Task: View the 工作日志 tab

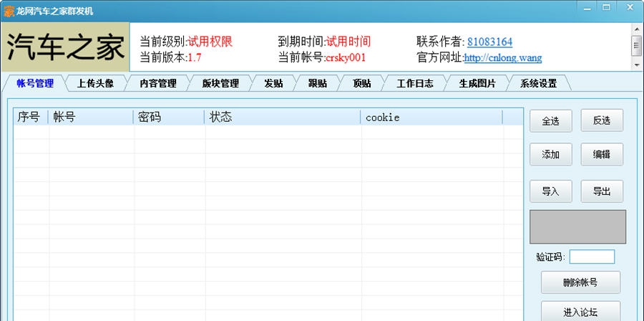Action: tap(415, 83)
